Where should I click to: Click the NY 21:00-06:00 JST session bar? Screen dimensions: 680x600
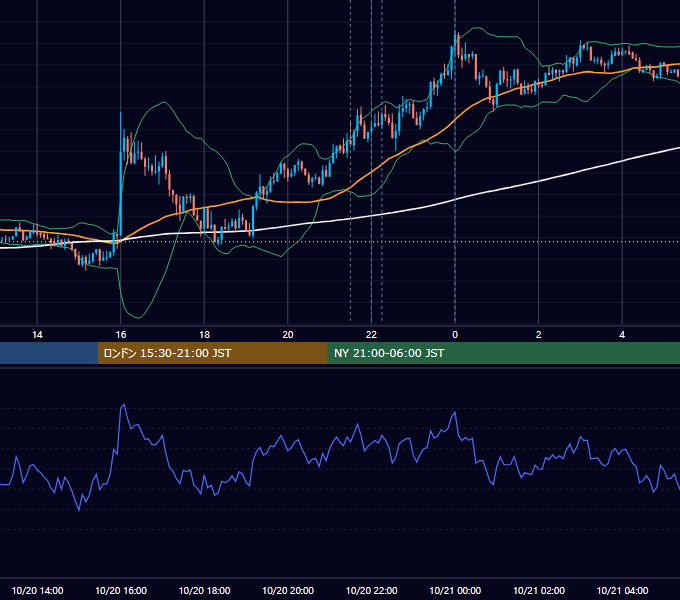(503, 353)
